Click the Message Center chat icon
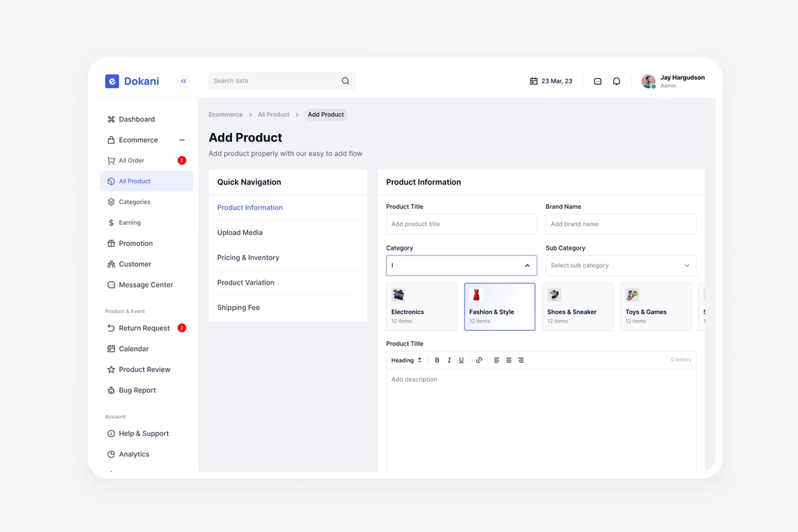The width and height of the screenshot is (798, 532). click(x=111, y=285)
